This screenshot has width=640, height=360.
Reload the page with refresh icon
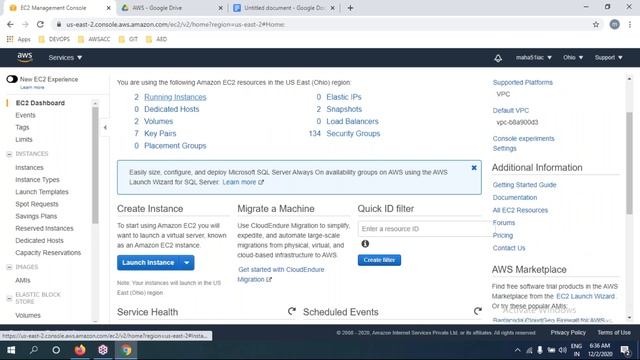tap(40, 24)
